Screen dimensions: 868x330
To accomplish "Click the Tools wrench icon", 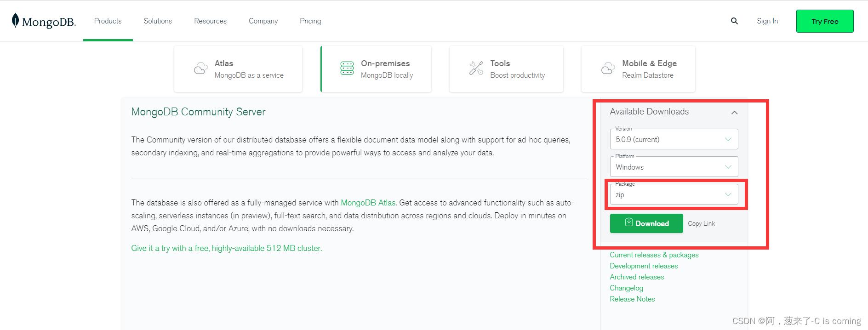I will pyautogui.click(x=476, y=68).
